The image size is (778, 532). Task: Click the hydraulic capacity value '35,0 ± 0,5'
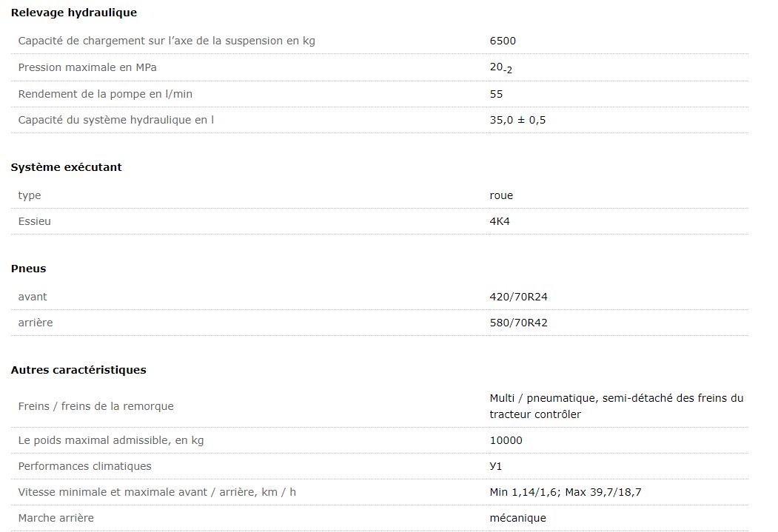tap(517, 120)
